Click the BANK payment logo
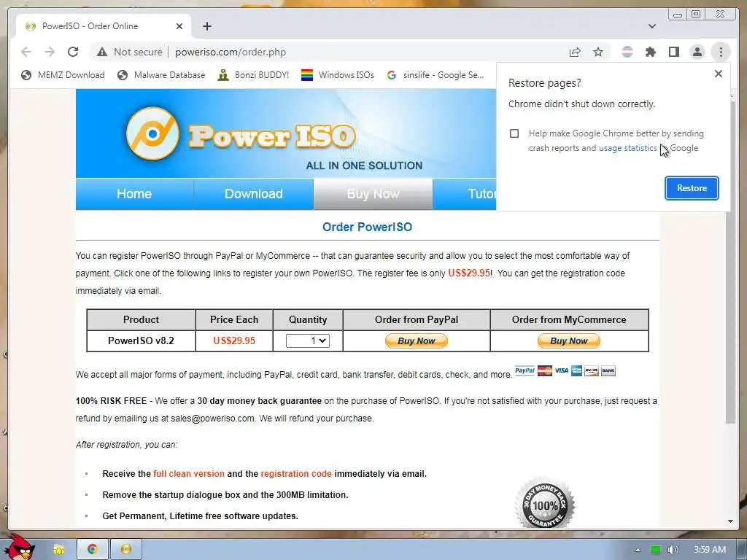747x560 pixels. click(x=608, y=370)
